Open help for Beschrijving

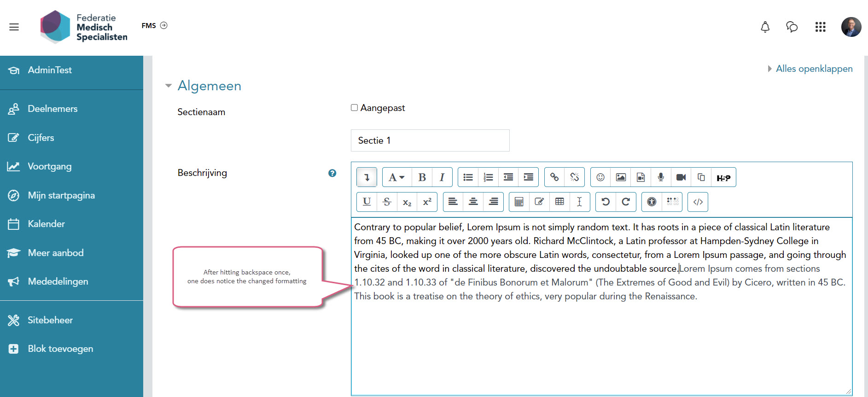tap(332, 173)
